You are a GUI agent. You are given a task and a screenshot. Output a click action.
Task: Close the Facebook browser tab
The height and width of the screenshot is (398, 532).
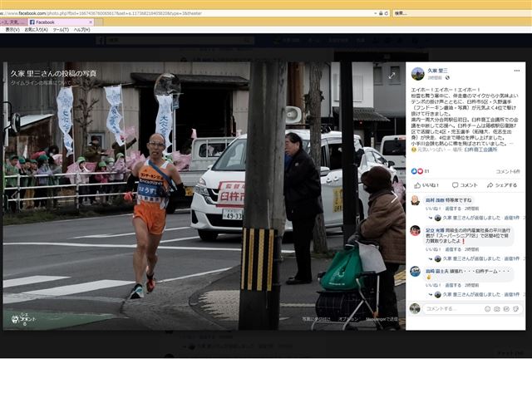pos(91,22)
